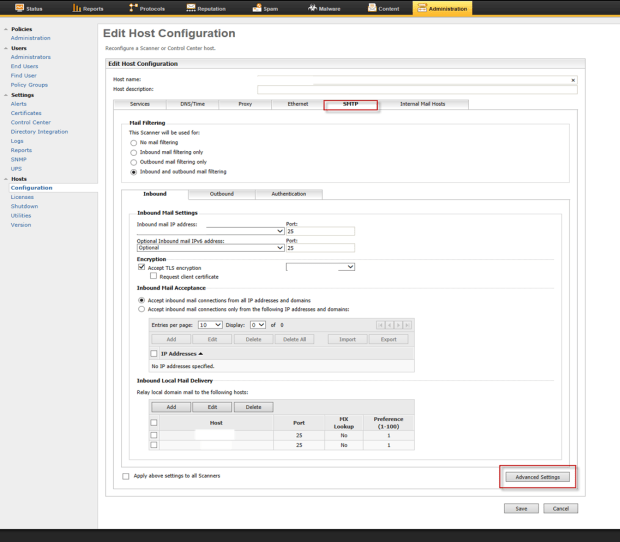
Task: Open the Spam section icon
Action: (258, 8)
